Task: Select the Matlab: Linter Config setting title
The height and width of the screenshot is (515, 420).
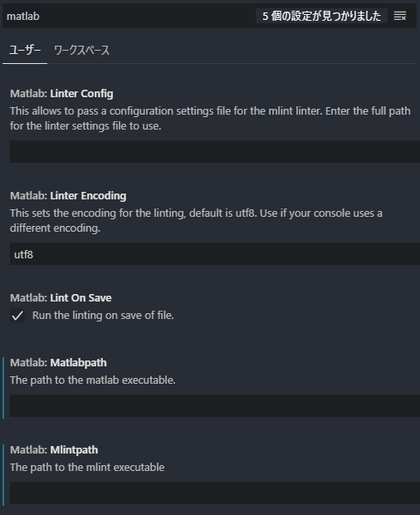Action: pos(61,94)
